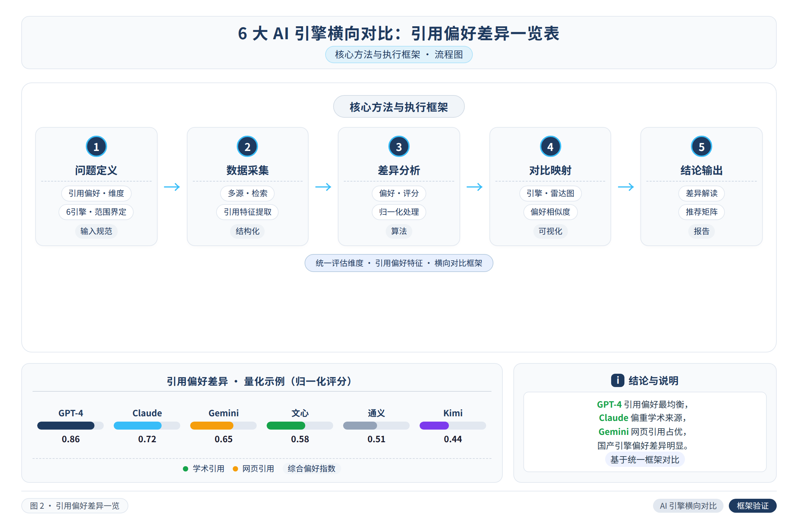Click the 0.86 score value
The width and height of the screenshot is (798, 532).
pyautogui.click(x=70, y=439)
